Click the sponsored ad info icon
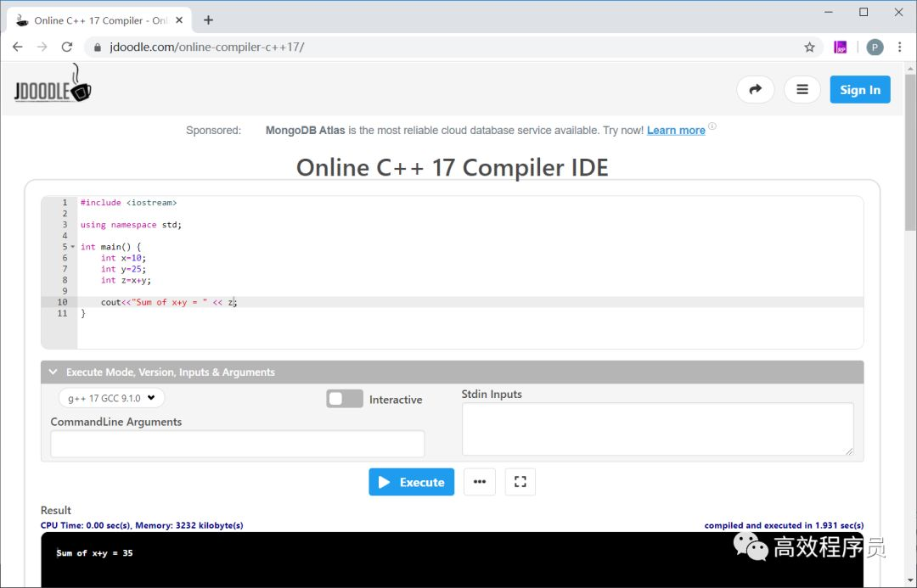The image size is (917, 588). point(712,126)
